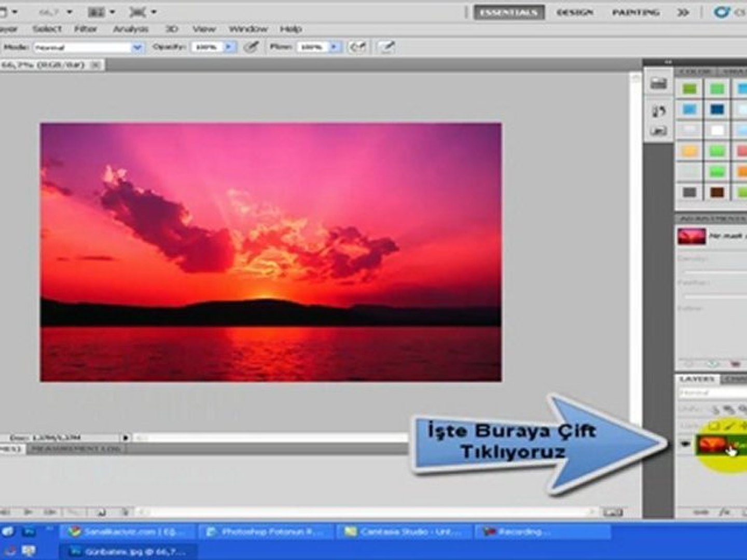Select the sunset layer thumbnail in Layers panel
The height and width of the screenshot is (560, 747).
pos(712,444)
